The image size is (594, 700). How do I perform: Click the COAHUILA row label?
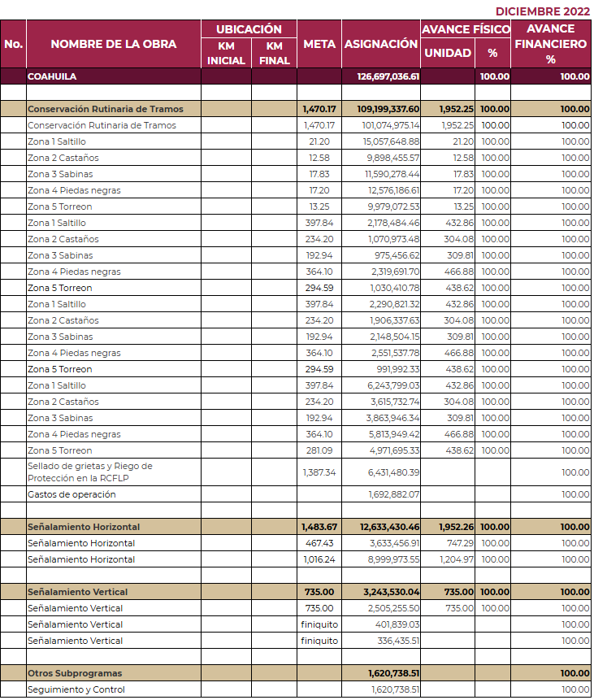coord(52,76)
